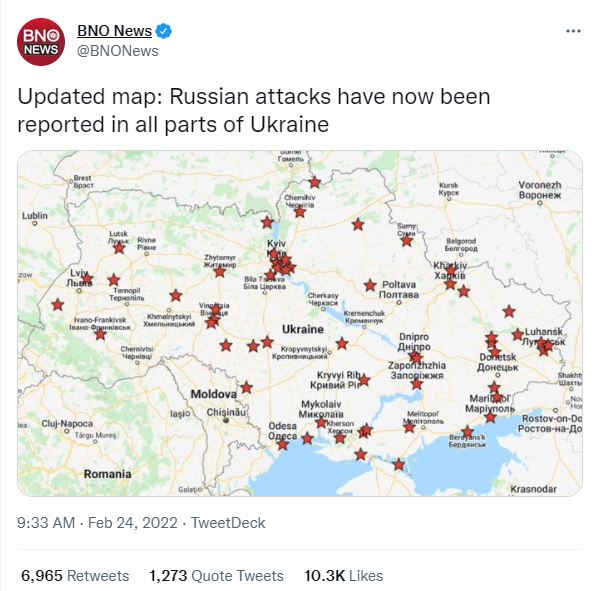View the 6,965 Retweets list

(x=75, y=575)
